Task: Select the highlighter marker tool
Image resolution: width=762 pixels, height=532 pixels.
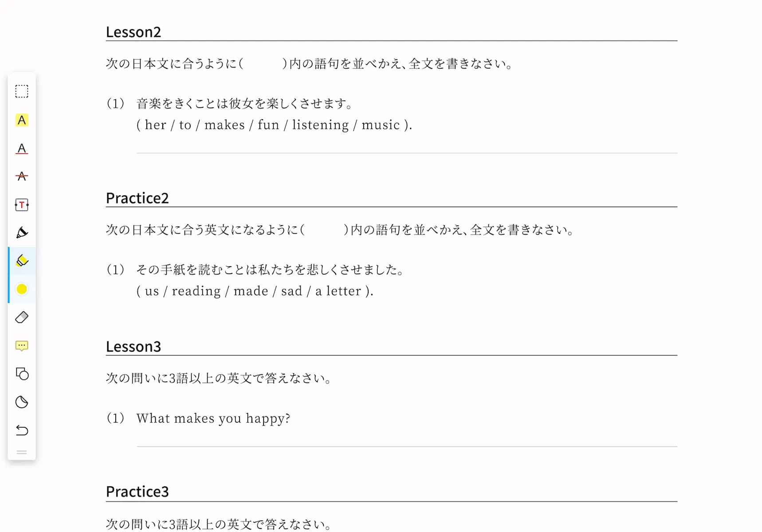Action: click(22, 261)
